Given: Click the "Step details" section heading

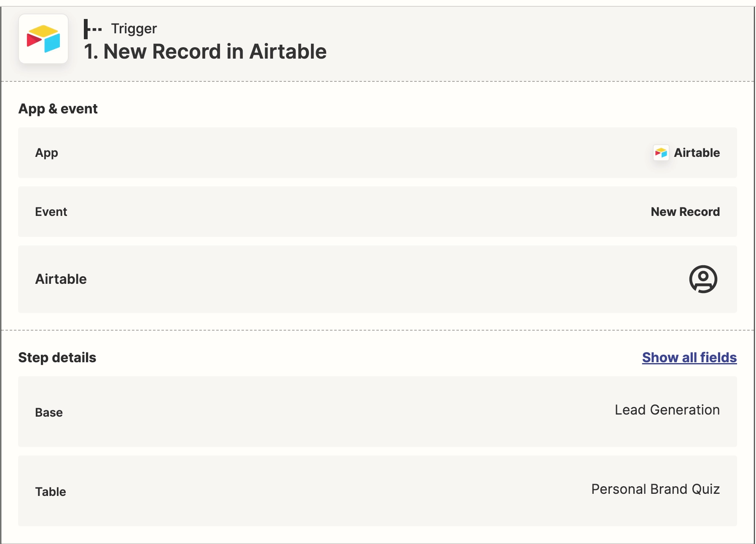Looking at the screenshot, I should click(57, 358).
